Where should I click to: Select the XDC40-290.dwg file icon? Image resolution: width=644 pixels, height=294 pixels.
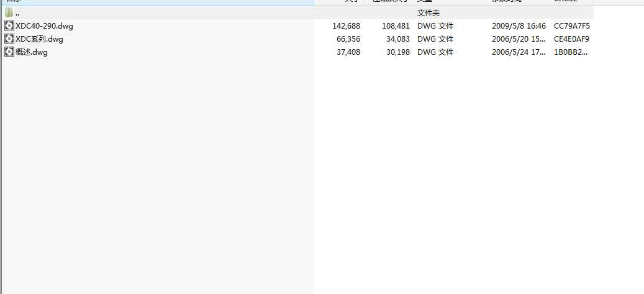[9, 26]
